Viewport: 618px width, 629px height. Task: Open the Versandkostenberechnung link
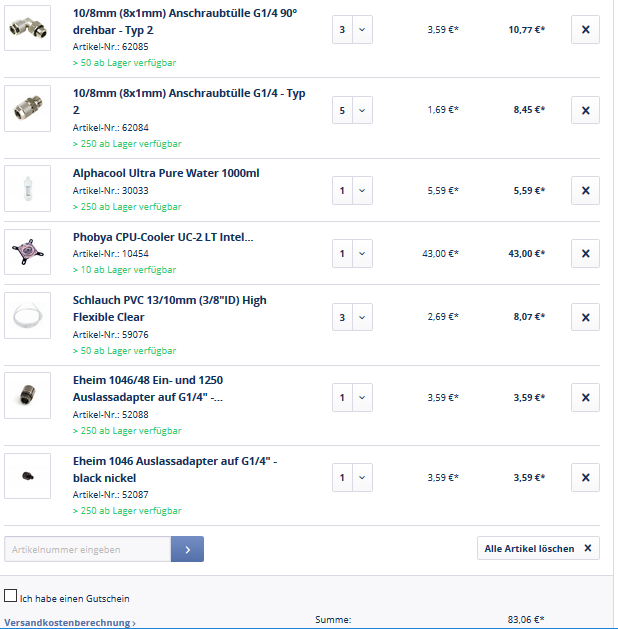pyautogui.click(x=70, y=623)
